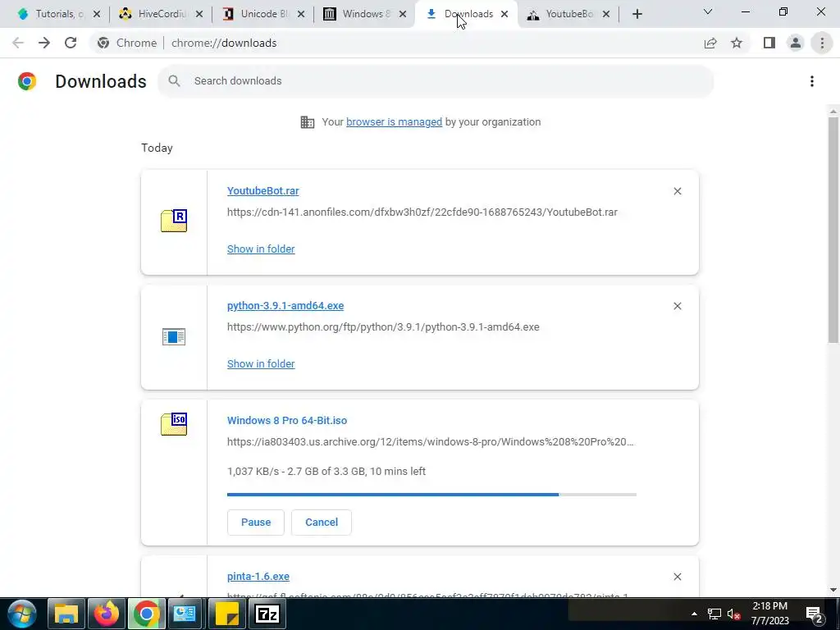Cancel the Windows 8 ISO download
840x630 pixels.
(322, 523)
